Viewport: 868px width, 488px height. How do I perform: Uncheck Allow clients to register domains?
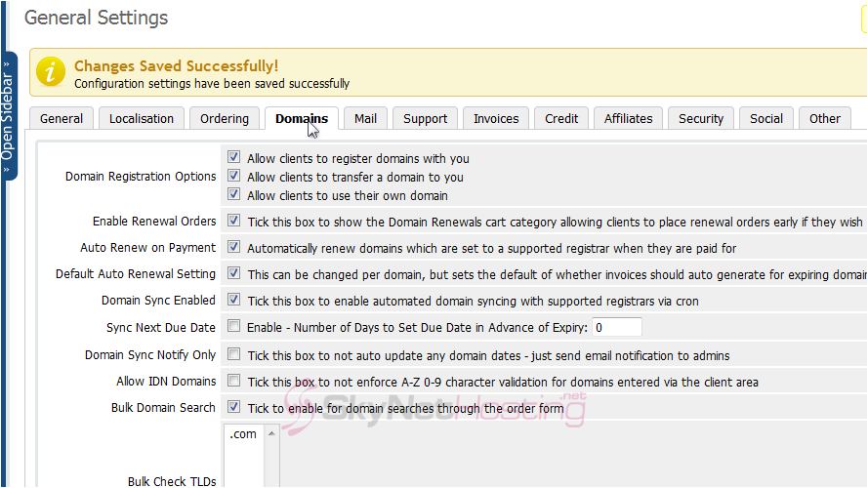click(233, 157)
